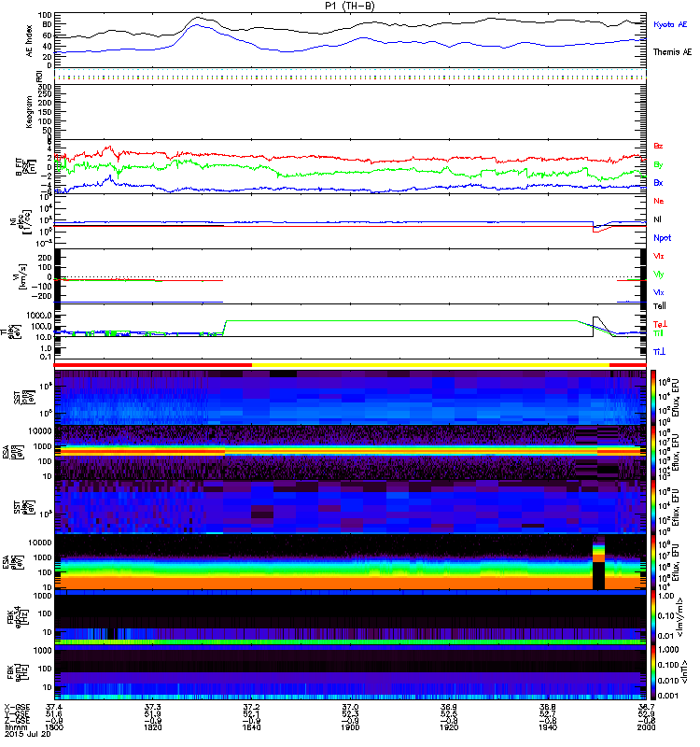The image size is (700, 747).
Task: Click the yellow segment of status bar
Action: point(430,365)
